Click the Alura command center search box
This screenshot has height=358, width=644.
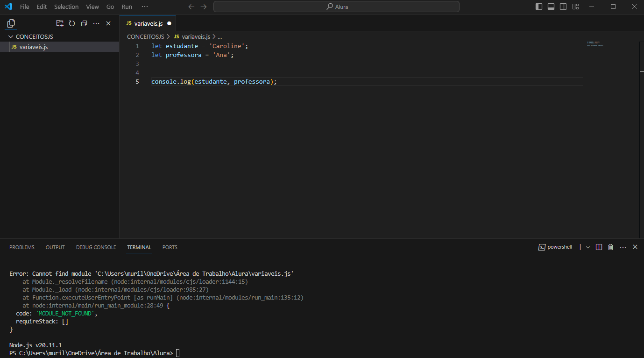[336, 7]
